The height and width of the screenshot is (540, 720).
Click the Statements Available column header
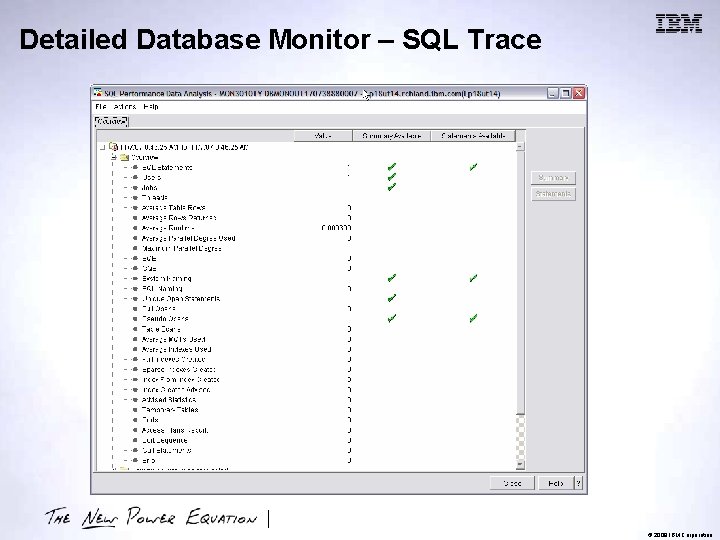[x=473, y=136]
